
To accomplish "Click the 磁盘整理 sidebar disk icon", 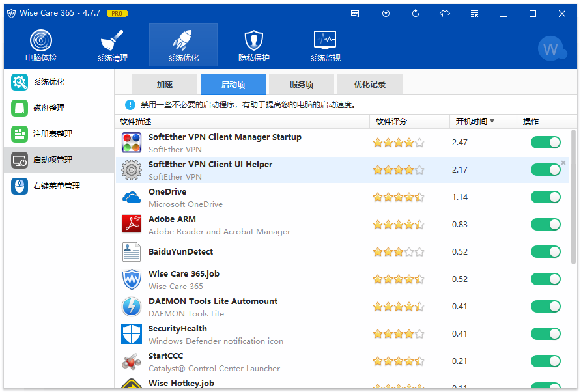I will click(x=20, y=108).
